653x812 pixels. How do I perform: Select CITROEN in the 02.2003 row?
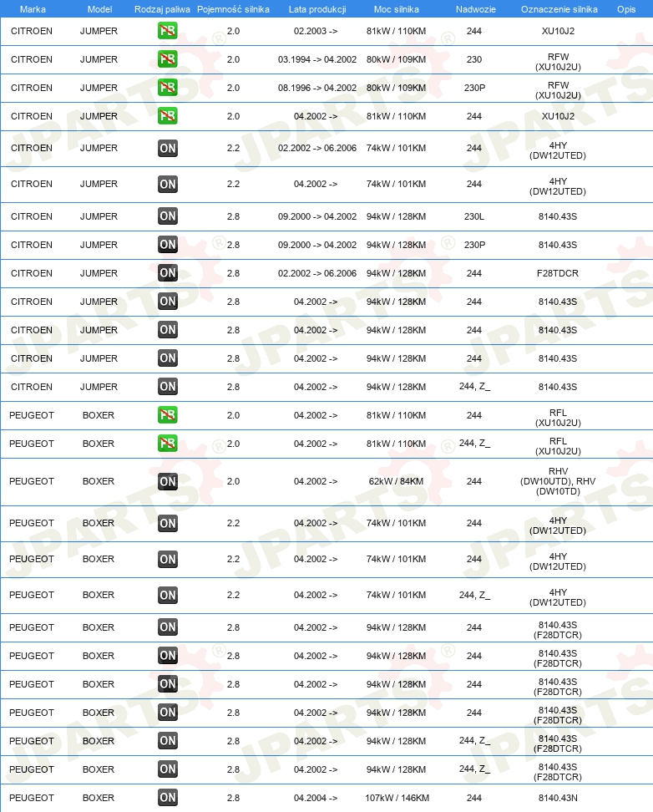click(32, 31)
